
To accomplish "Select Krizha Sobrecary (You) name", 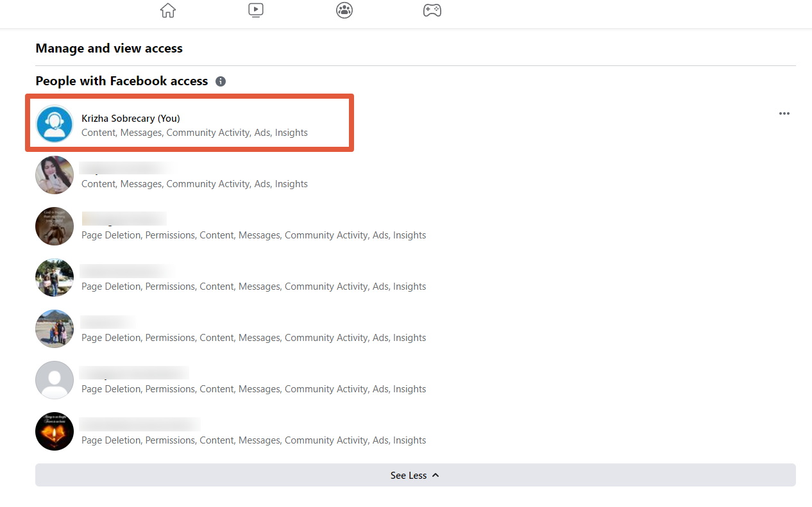I will (131, 119).
